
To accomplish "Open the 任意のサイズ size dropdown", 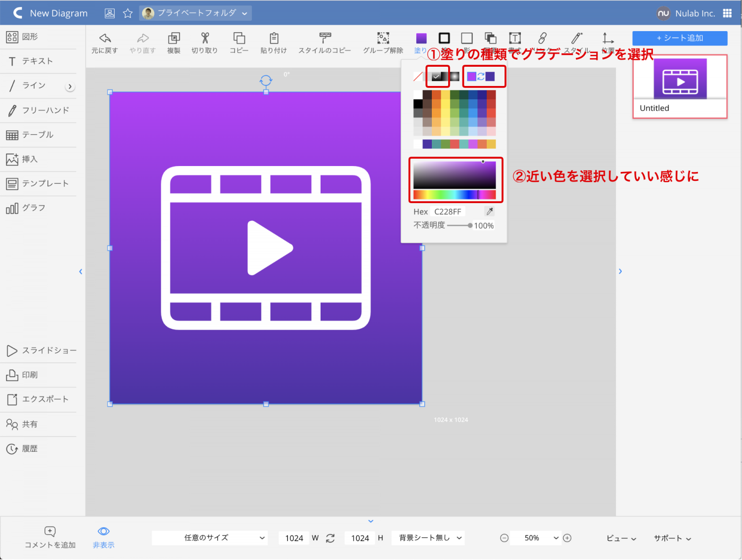I will [210, 538].
